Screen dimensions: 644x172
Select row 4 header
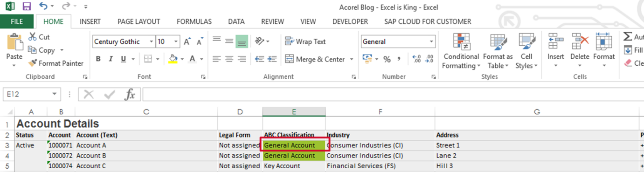[x=7, y=156]
